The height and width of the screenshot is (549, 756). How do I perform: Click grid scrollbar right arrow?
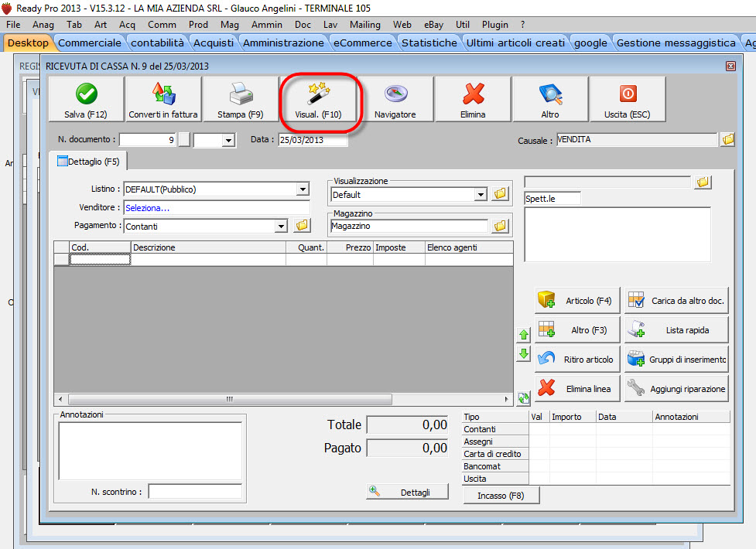[506, 399]
